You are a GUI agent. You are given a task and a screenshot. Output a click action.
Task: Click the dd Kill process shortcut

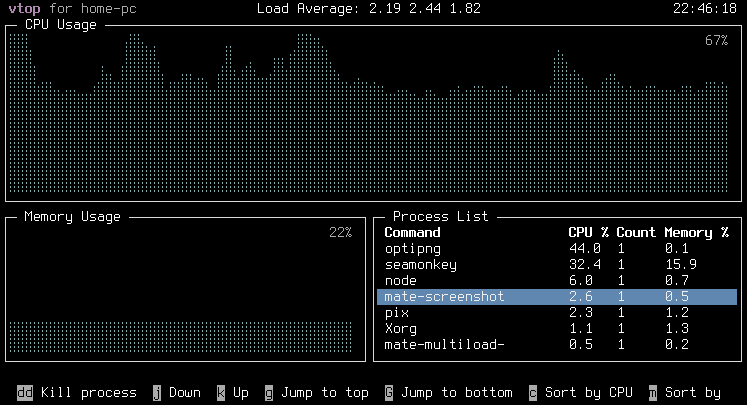coord(77,393)
